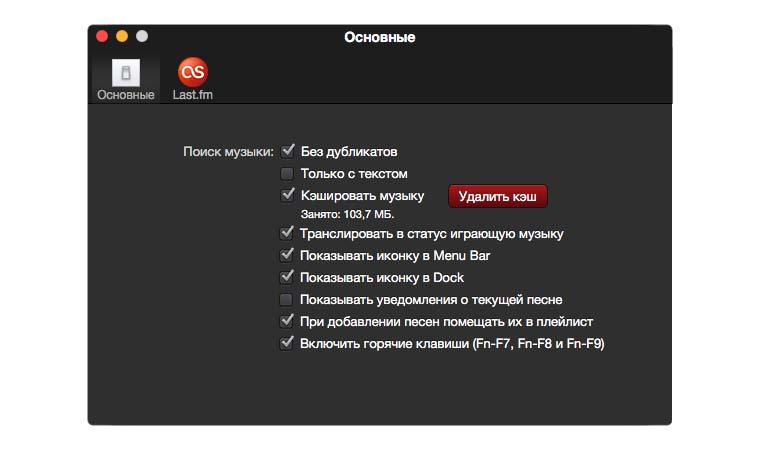Close the window with red button

(x=102, y=36)
